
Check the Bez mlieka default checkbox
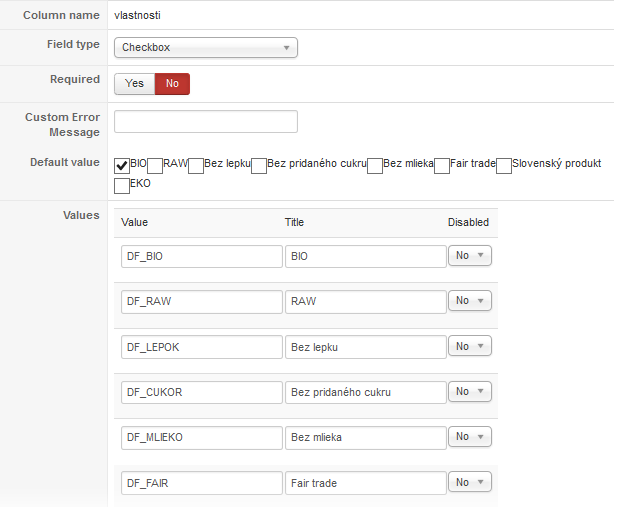point(375,165)
